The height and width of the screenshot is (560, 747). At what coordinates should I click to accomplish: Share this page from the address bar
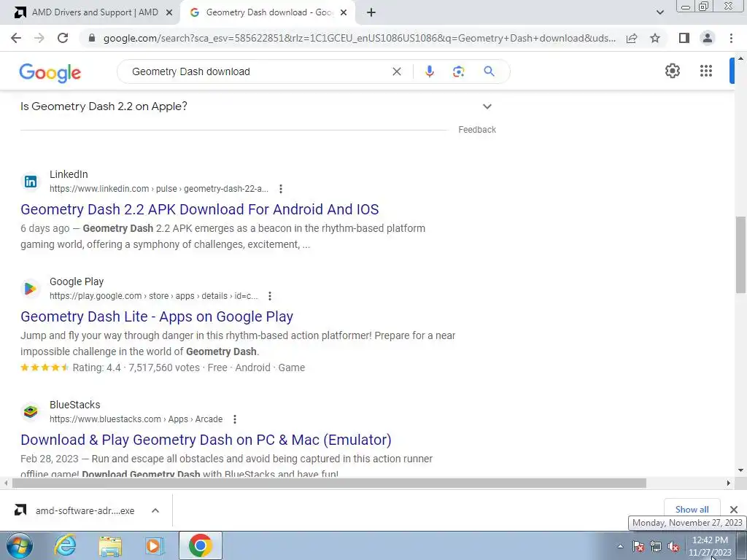click(632, 38)
